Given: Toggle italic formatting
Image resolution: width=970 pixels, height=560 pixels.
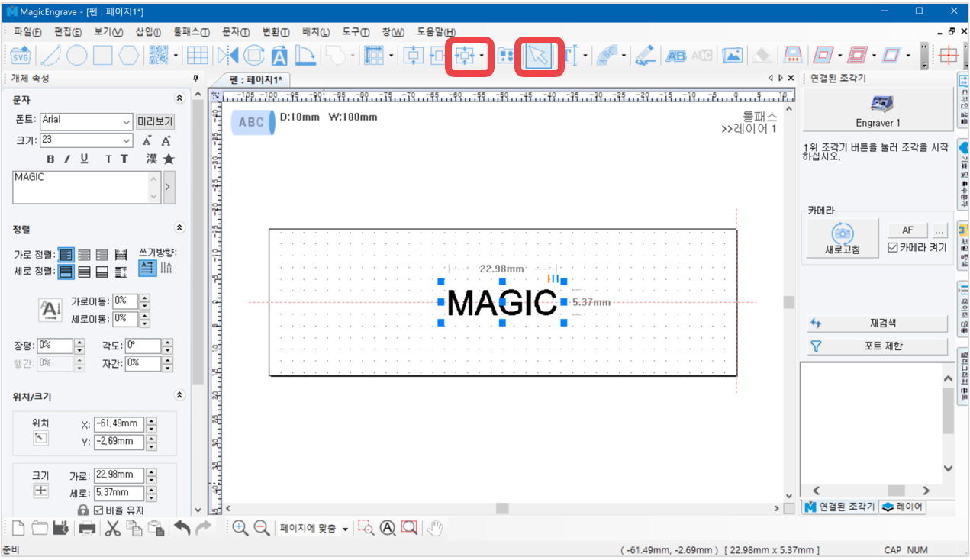Looking at the screenshot, I should [66, 159].
